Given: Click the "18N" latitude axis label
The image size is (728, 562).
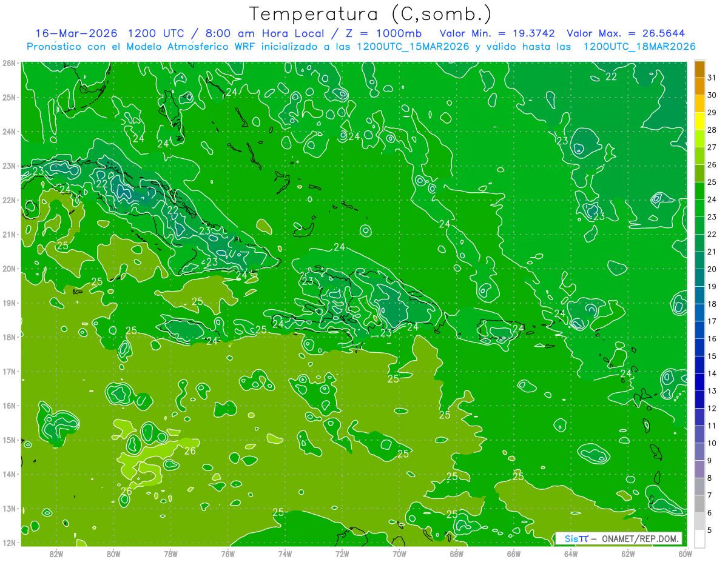Looking at the screenshot, I should coord(8,337).
